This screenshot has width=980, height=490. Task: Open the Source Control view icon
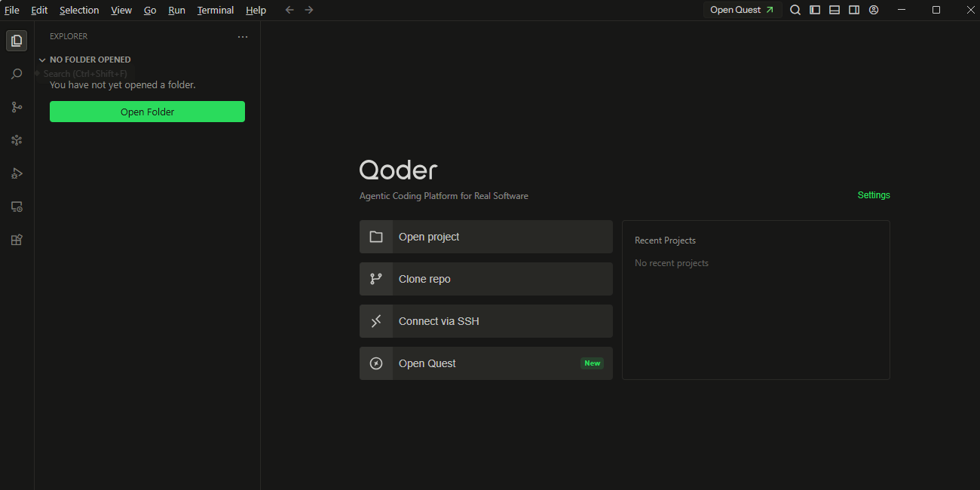tap(17, 107)
